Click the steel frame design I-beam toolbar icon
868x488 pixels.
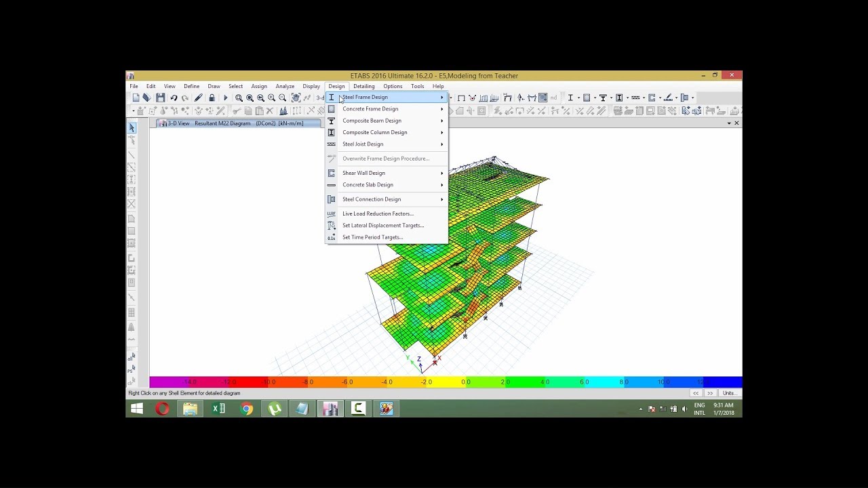click(570, 98)
